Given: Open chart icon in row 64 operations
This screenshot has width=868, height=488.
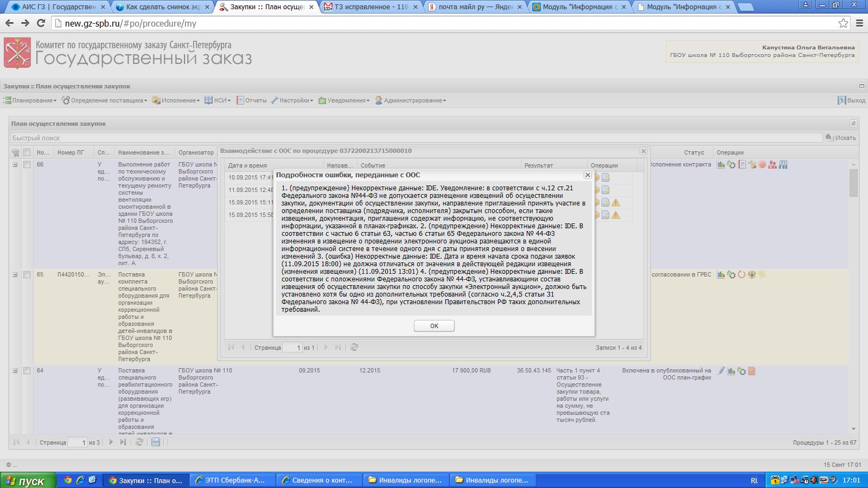Looking at the screenshot, I should (x=731, y=371).
